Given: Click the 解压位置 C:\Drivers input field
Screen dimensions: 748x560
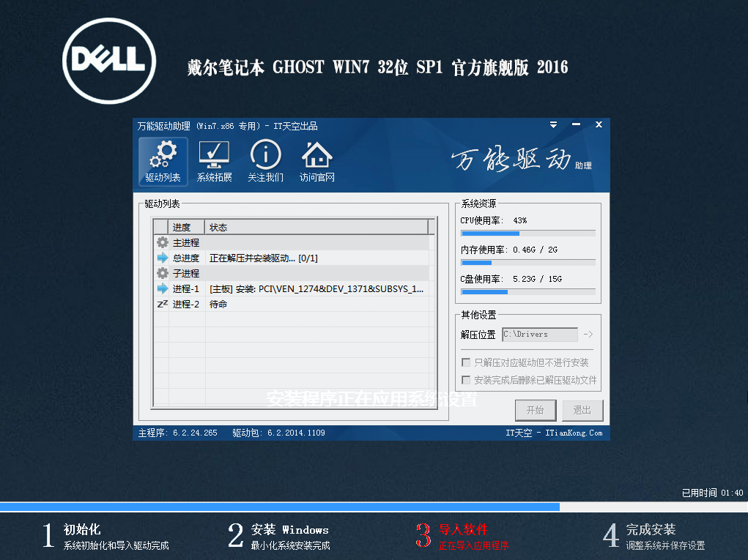Looking at the screenshot, I should coord(539,334).
